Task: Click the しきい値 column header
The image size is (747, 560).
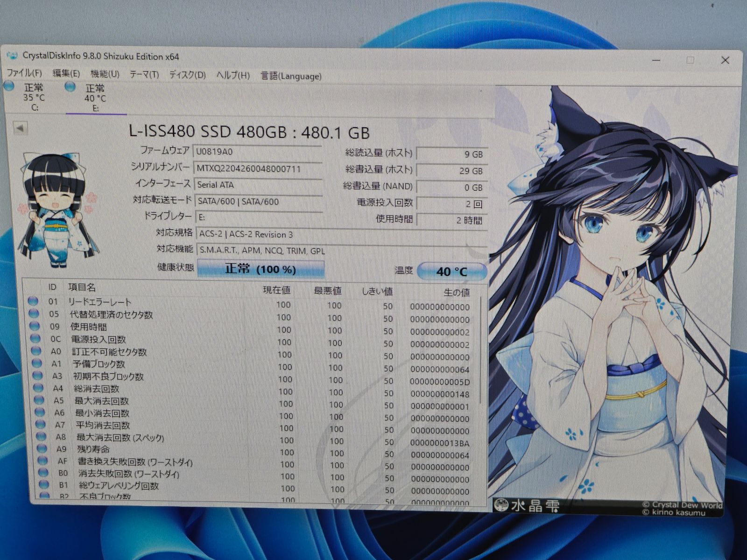Action: 378,292
